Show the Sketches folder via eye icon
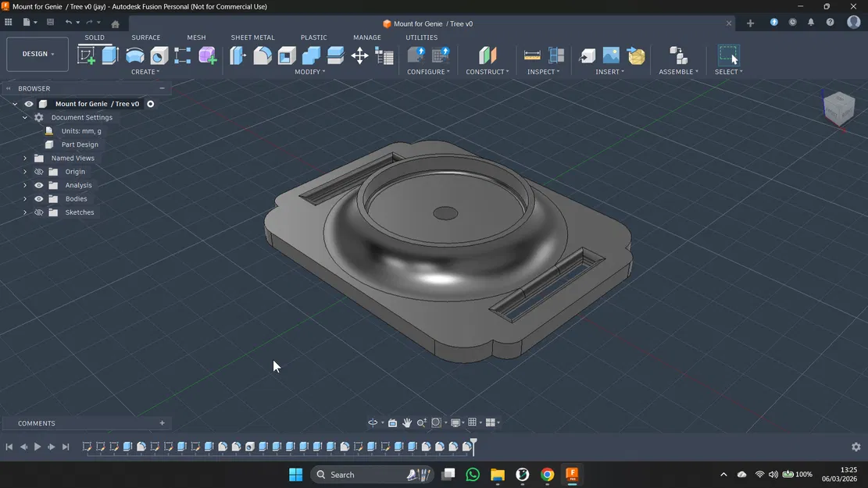This screenshot has height=488, width=868. 39,212
